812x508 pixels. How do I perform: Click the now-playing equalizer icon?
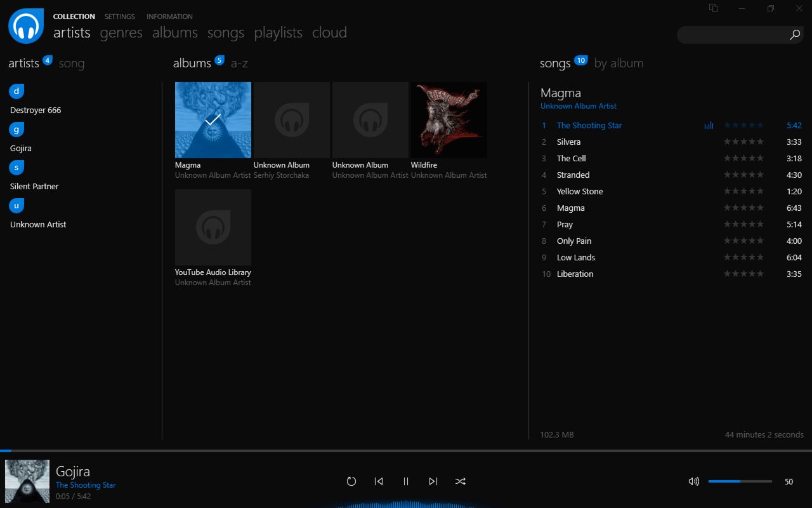pyautogui.click(x=709, y=126)
